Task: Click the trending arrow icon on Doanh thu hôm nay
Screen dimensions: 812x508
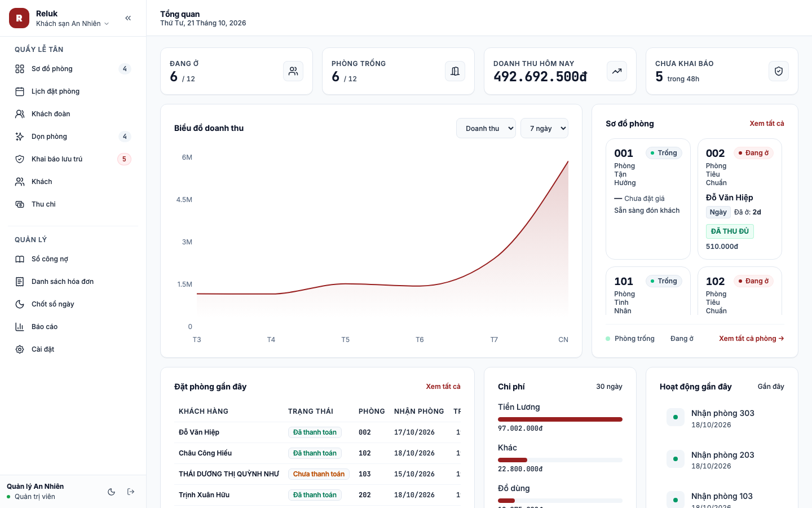Action: click(x=617, y=71)
